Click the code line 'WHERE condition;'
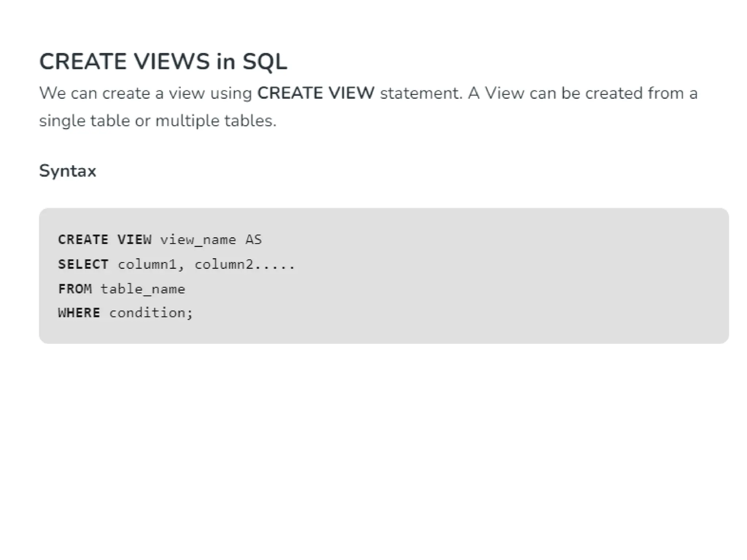747x560 pixels. tap(125, 313)
